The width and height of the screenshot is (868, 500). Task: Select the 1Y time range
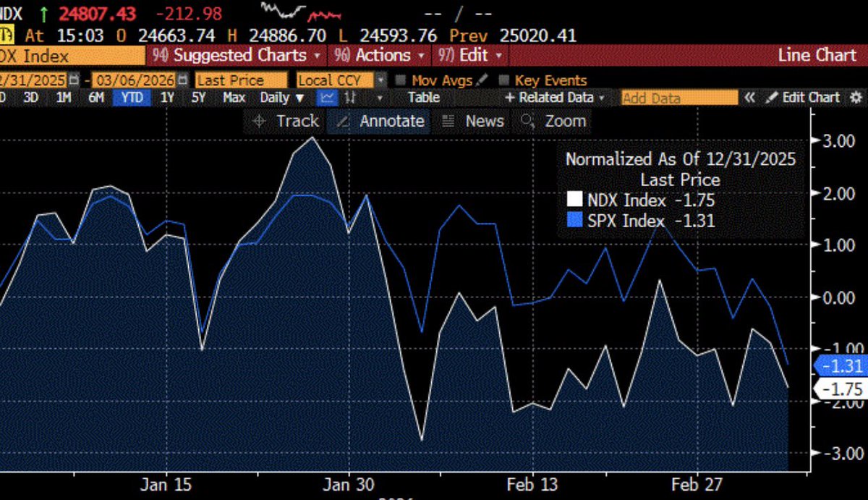point(167,97)
